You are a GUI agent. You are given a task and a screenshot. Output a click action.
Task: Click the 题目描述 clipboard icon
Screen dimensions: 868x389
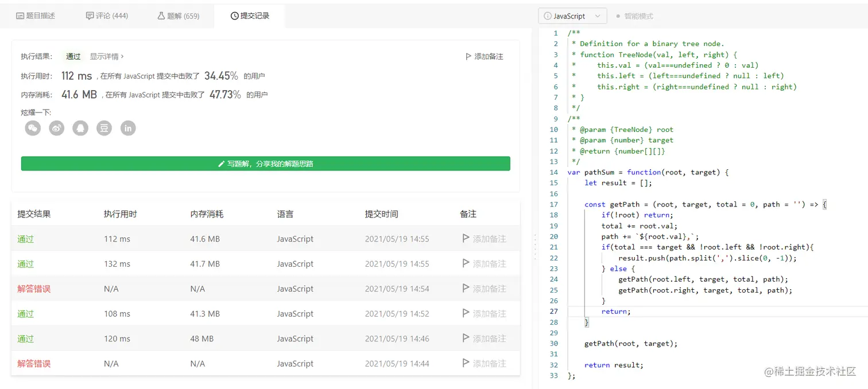point(19,15)
